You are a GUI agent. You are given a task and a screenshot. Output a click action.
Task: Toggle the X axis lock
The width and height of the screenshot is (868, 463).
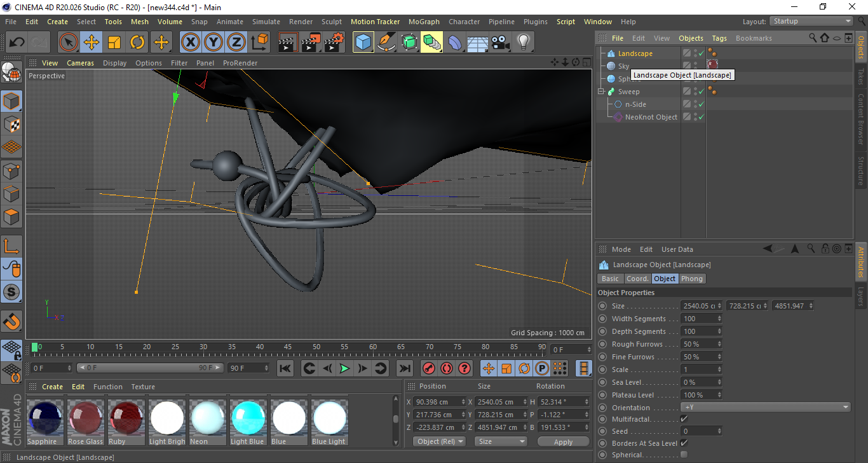click(x=191, y=43)
